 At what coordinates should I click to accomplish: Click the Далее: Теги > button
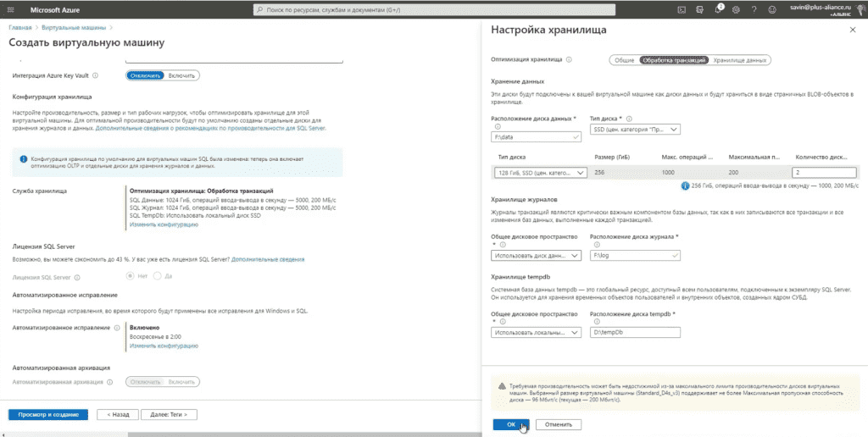pyautogui.click(x=169, y=414)
